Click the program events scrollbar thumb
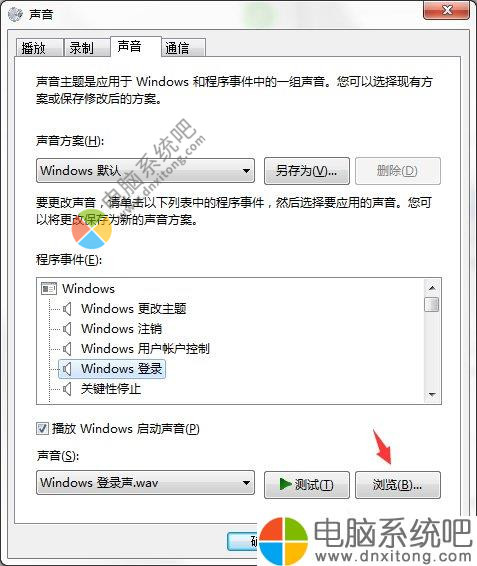 432,304
